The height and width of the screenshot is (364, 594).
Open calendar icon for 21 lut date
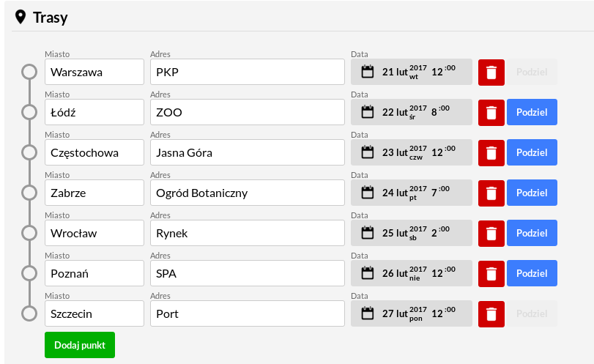point(368,72)
